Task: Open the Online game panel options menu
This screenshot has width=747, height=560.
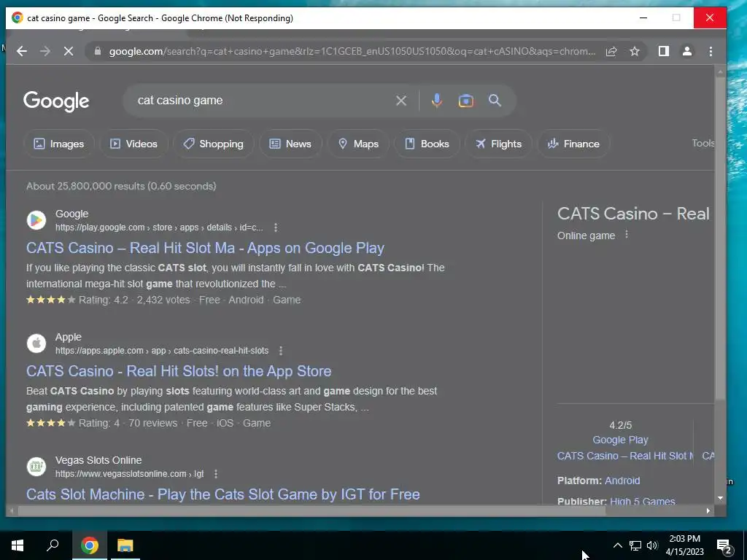Action: (627, 235)
